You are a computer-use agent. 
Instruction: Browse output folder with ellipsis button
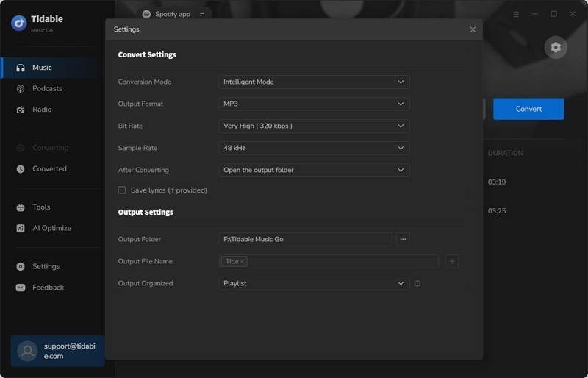pos(403,239)
